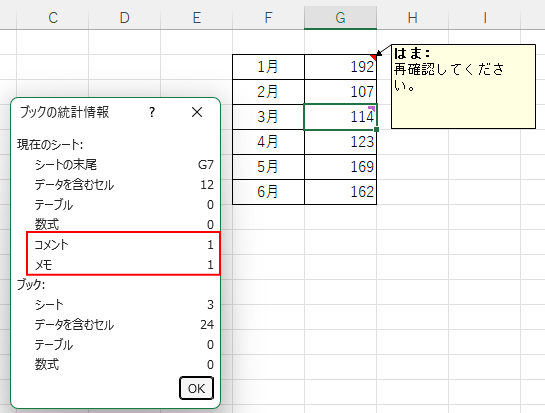Click the 現在のシート heading

point(50,145)
